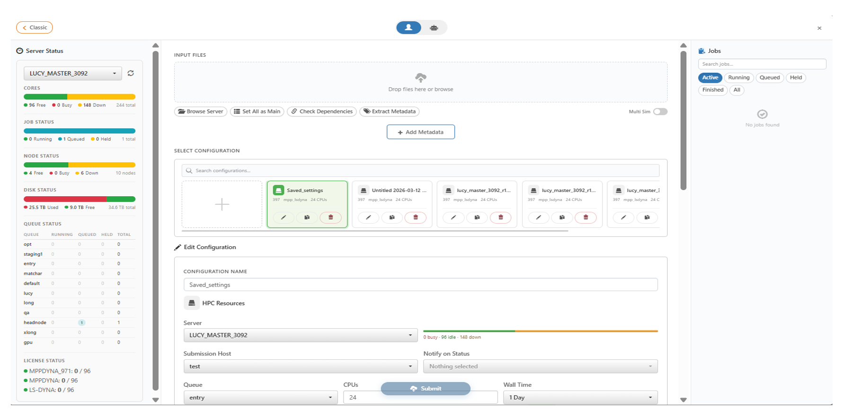Enable the Multi Sim toggle

[660, 112]
